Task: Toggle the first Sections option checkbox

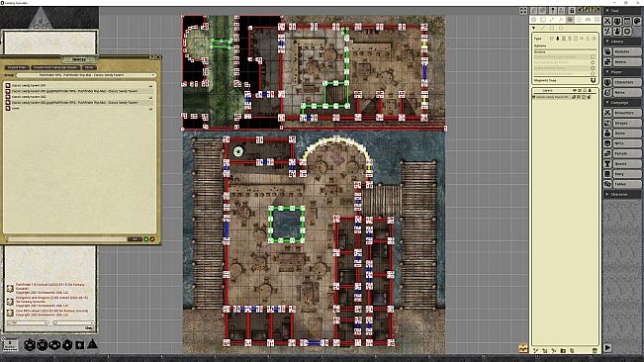Action: 593,56
